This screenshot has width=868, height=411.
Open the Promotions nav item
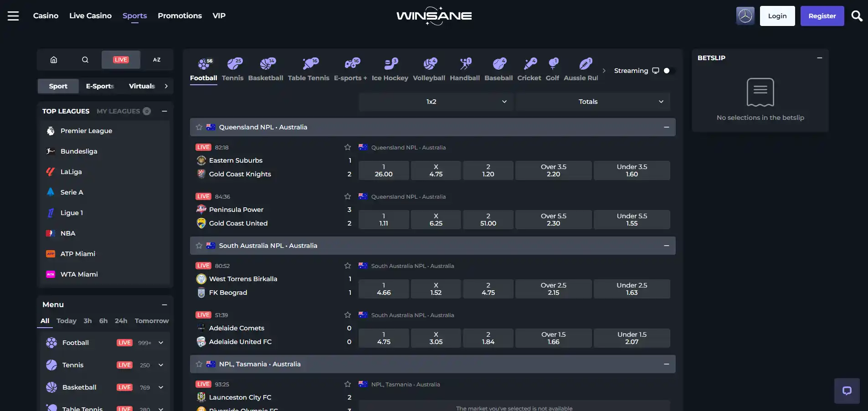click(180, 16)
